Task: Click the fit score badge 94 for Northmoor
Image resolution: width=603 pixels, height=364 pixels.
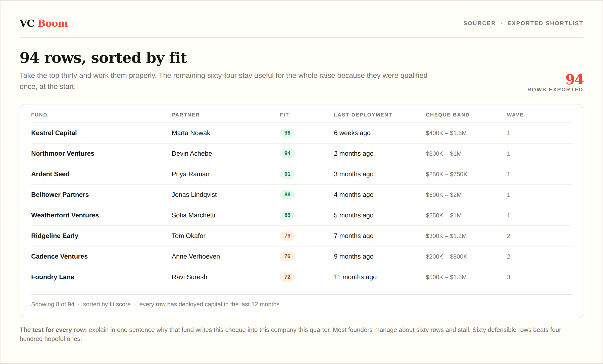Action: 287,153
